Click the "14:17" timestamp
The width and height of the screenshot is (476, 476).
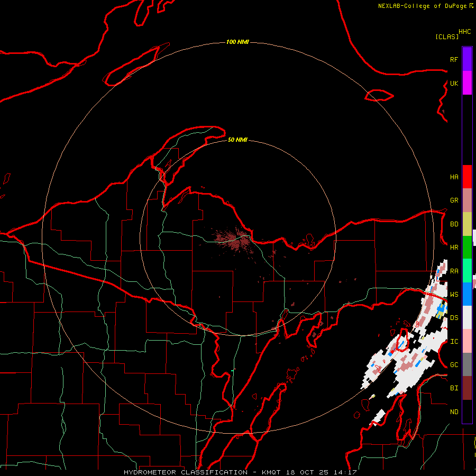[344, 472]
